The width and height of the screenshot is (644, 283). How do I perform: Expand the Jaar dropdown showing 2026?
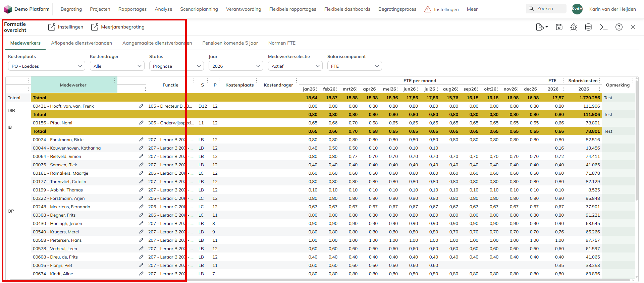coord(236,66)
